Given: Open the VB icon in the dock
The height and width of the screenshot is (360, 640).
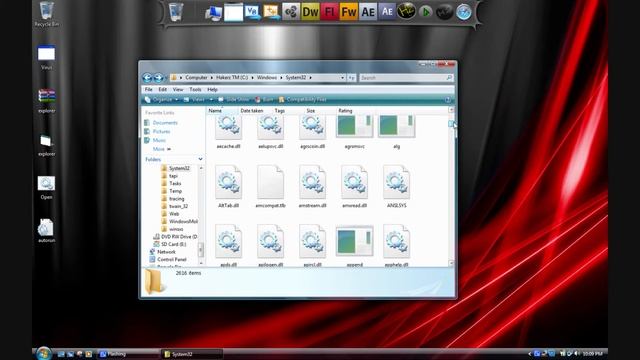Looking at the screenshot, I should [253, 12].
